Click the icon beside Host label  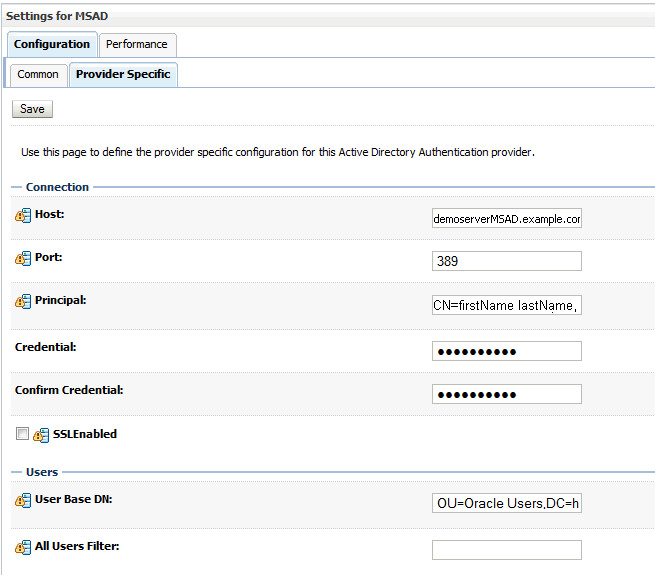click(x=23, y=216)
